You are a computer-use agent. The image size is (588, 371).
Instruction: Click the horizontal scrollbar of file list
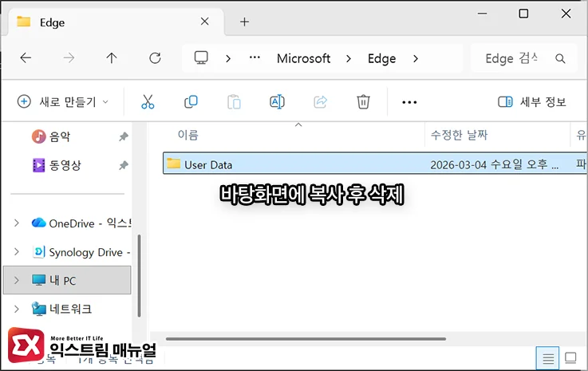(x=306, y=339)
